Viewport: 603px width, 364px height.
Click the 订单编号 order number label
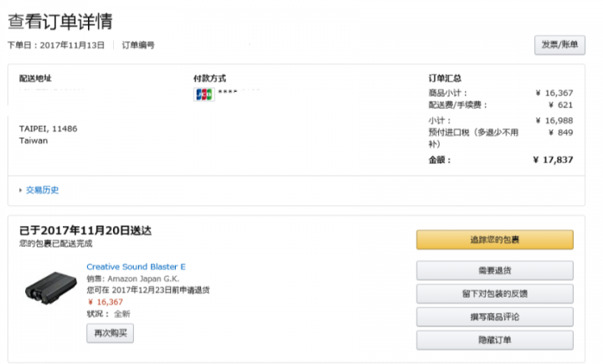click(138, 45)
